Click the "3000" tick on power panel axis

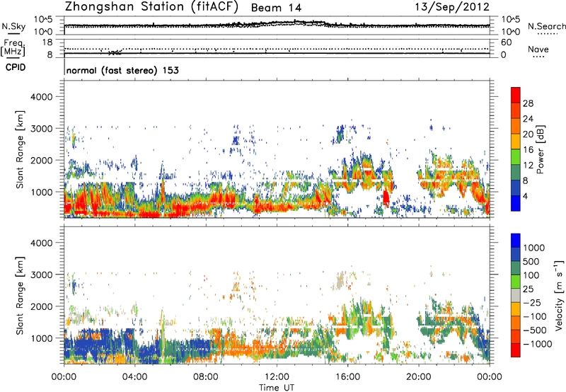(x=41, y=129)
